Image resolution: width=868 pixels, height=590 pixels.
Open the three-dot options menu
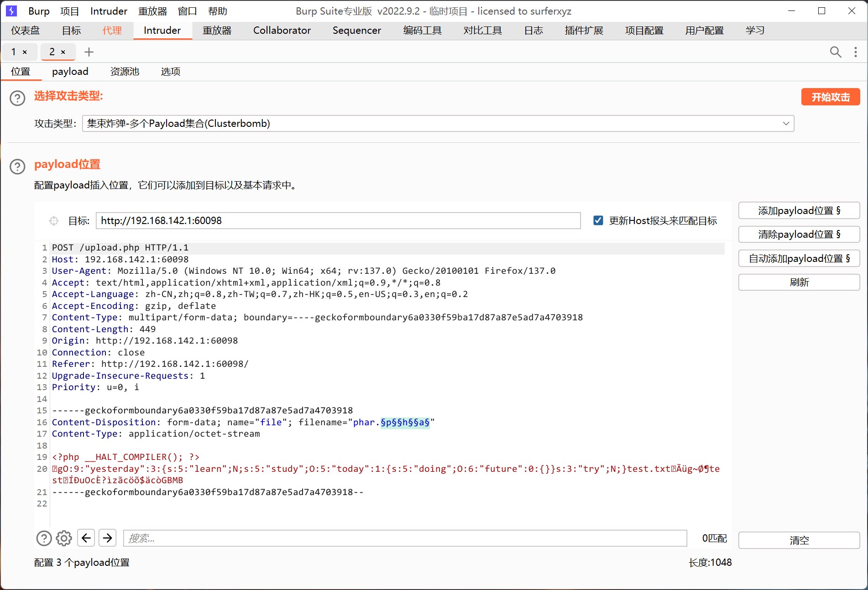855,52
